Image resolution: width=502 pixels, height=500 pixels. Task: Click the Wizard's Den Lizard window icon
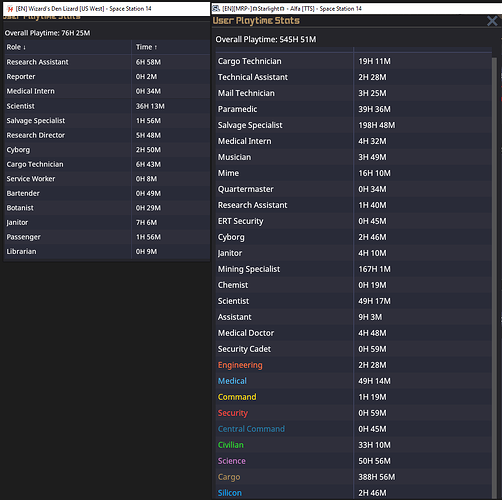point(10,9)
